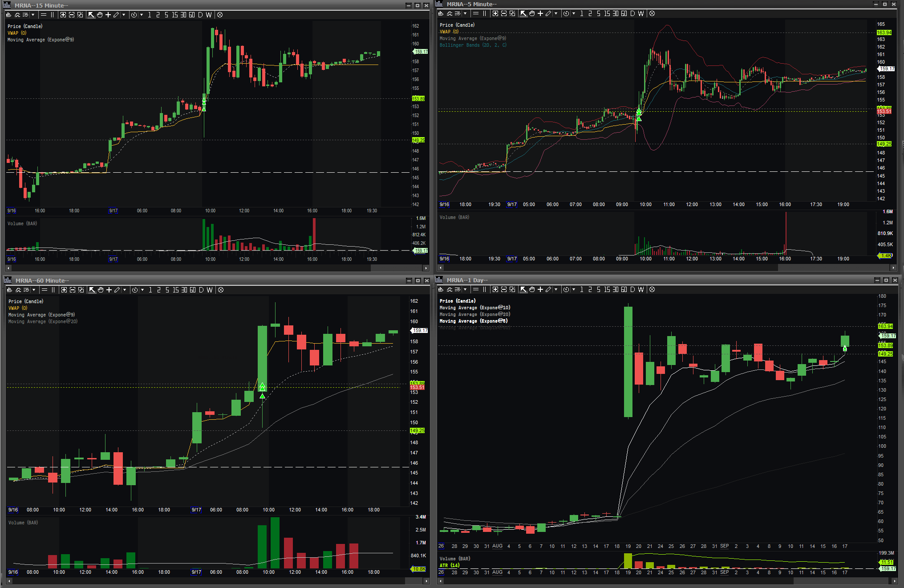904x588 pixels.
Task: Select pointer tool in 15 Minute chart
Action: click(x=91, y=15)
